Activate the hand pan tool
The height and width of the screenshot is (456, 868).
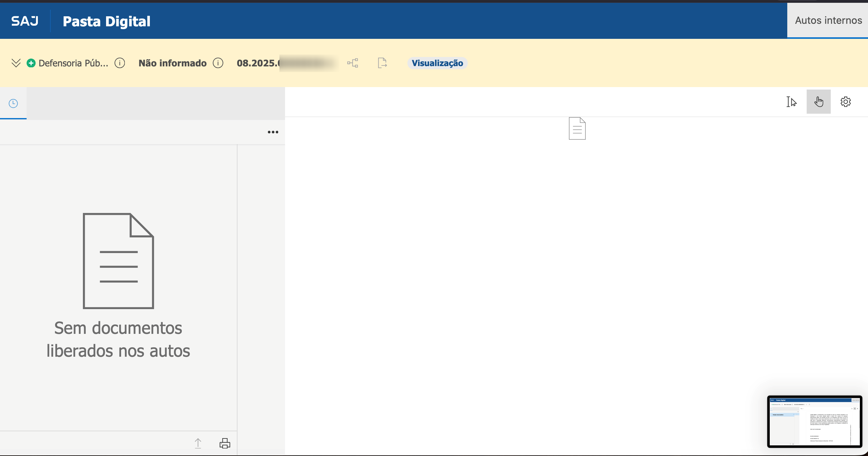[819, 101]
